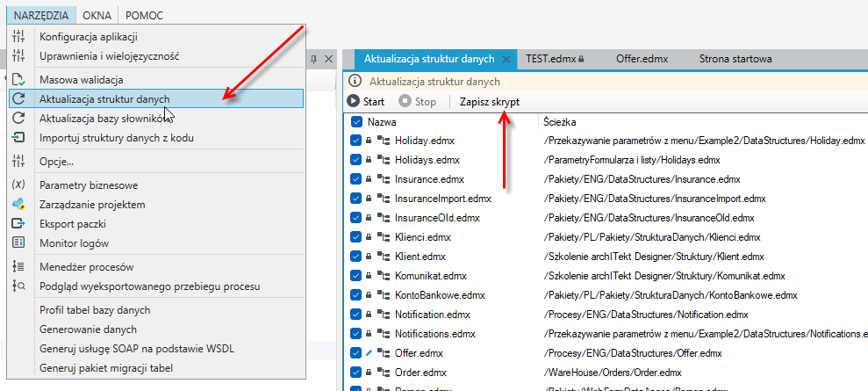Click the Monitor logów icon
Image resolution: width=868 pixels, height=391 pixels.
tap(18, 243)
